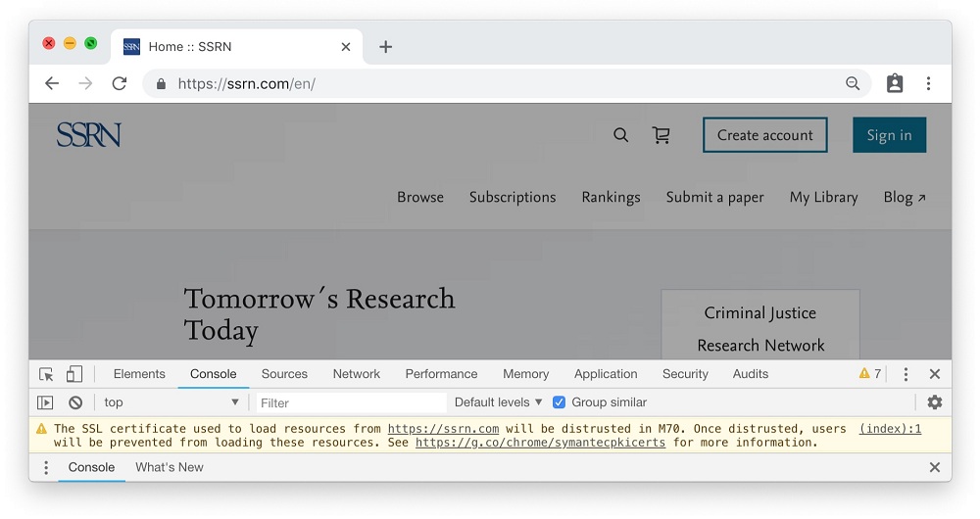Screen dimensions: 980x519
Task: Open the symantecpkicerts link
Action: pos(540,443)
